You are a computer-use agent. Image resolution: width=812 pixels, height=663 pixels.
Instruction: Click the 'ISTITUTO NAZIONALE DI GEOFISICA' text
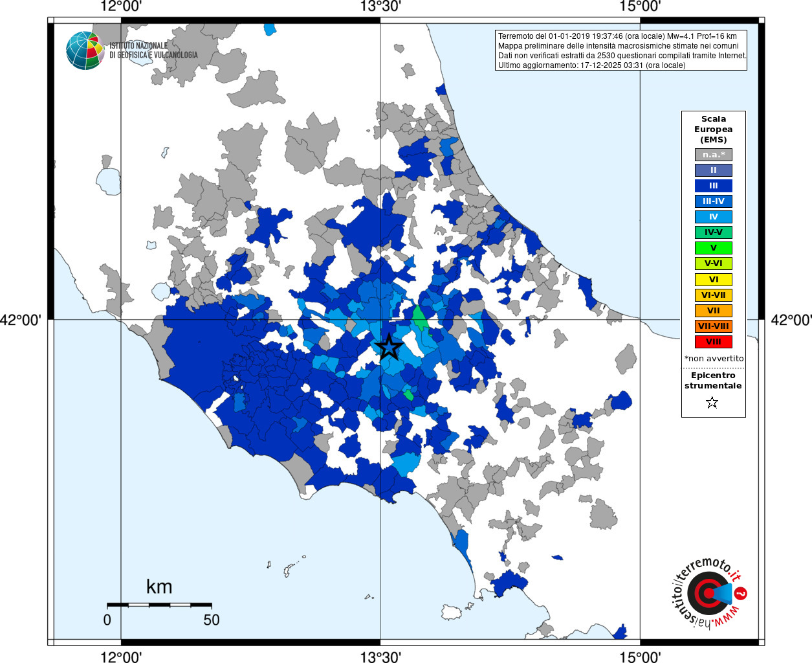153,51
